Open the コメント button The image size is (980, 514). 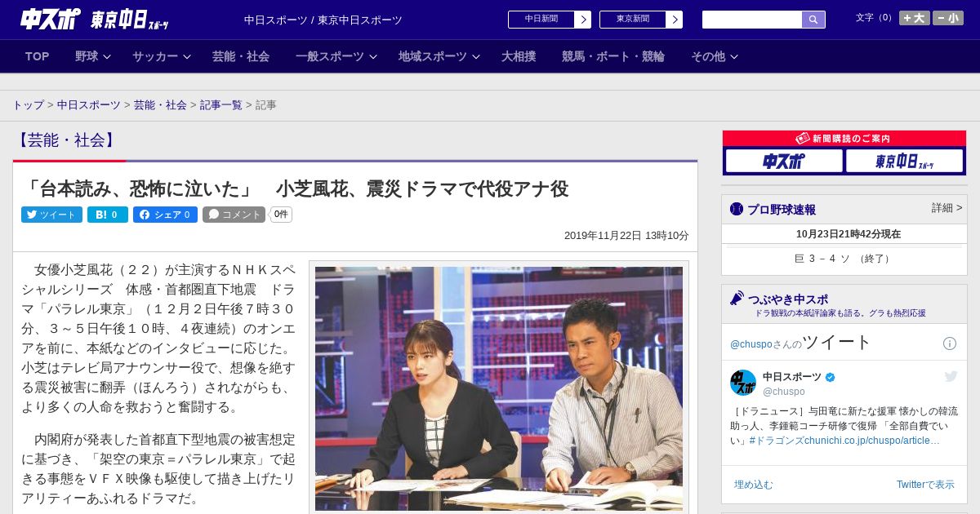pos(234,215)
